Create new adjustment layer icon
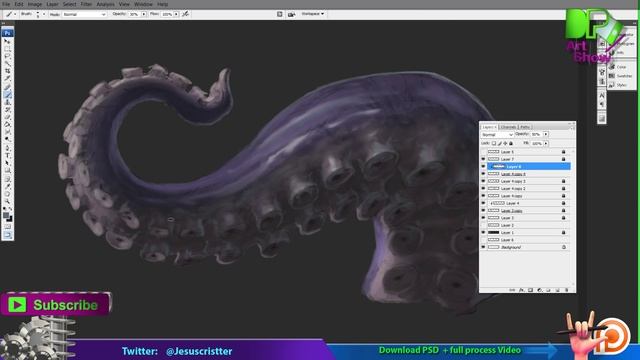The height and width of the screenshot is (360, 640). pos(540,290)
